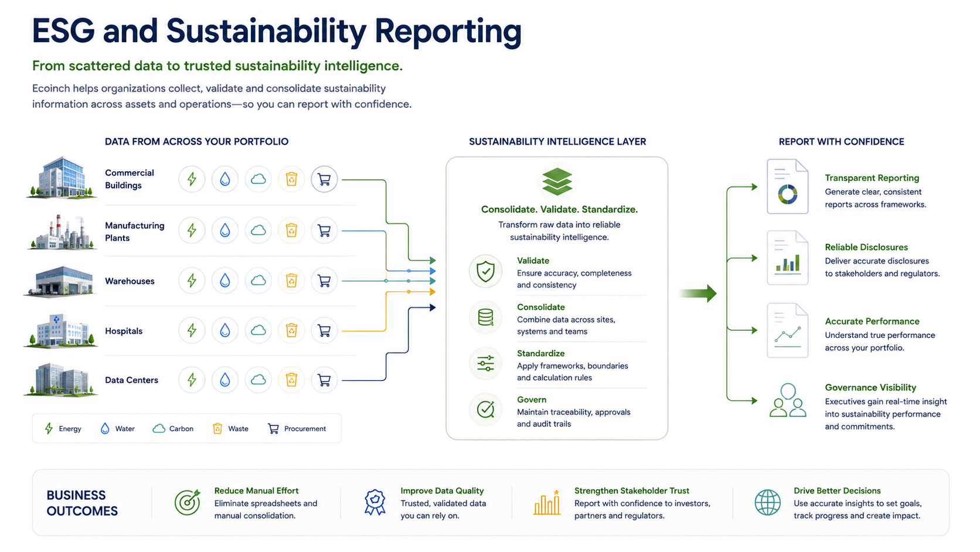This screenshot has height=552, width=980.
Task: Click the "Accurate Performance" heading
Action: 872,321
